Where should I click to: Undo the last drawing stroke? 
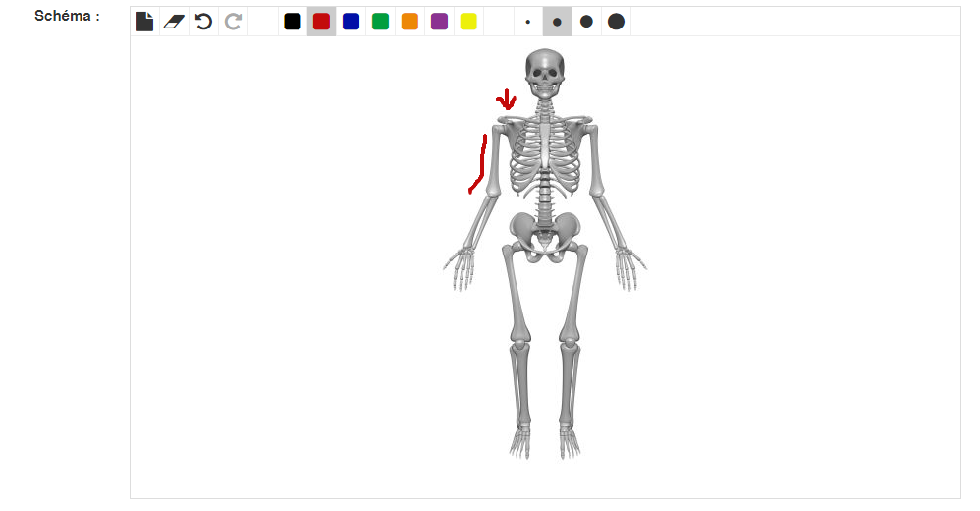click(x=203, y=22)
